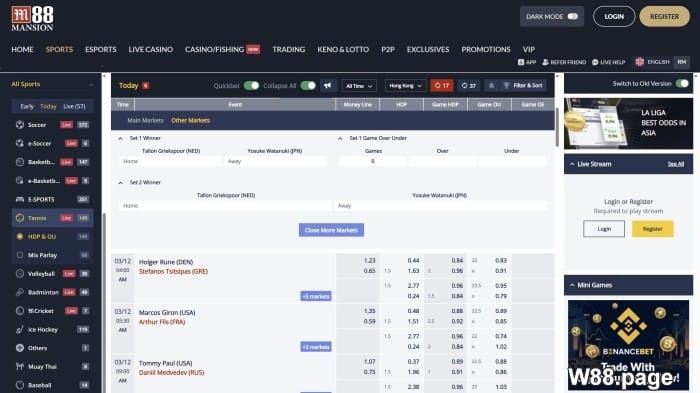Select the e-Soccer icon in sidebar

click(x=20, y=143)
